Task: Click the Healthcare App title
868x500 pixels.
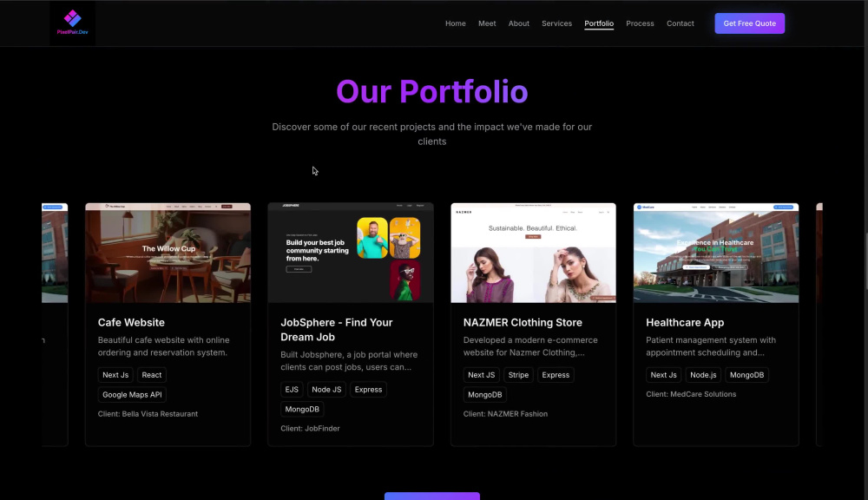Action: click(x=685, y=322)
